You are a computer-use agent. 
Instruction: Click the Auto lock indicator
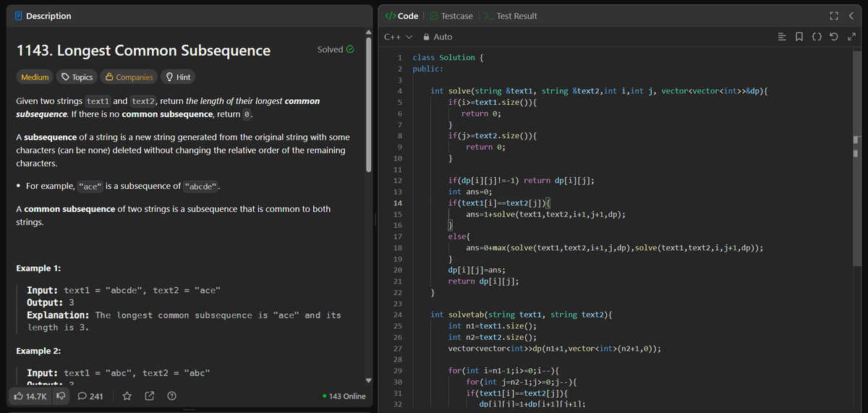click(438, 37)
